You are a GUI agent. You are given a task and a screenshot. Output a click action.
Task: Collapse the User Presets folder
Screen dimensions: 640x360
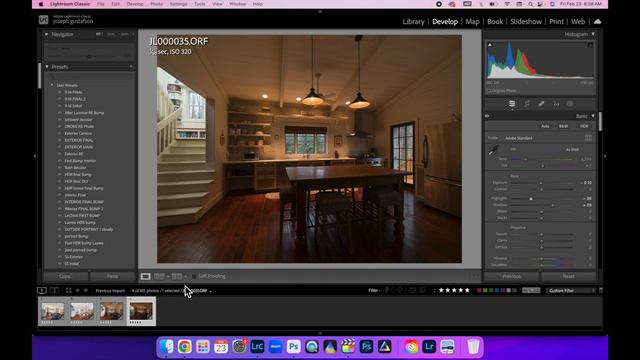(52, 85)
